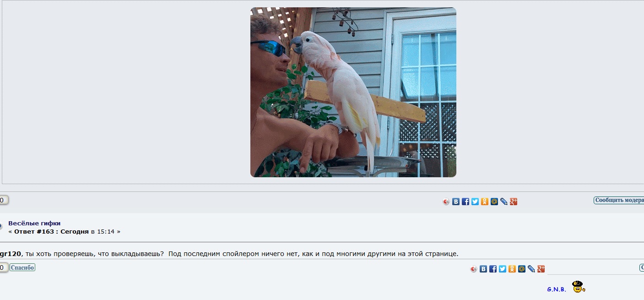The height and width of the screenshot is (300, 644).
Task: Share parrot post on Twitter
Action: (x=475, y=202)
